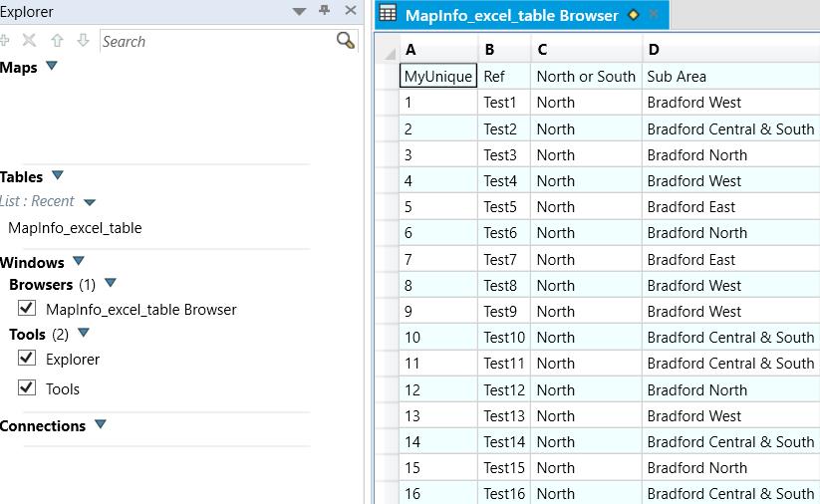
Task: Click the delete X icon in Explorer toolbar
Action: click(x=29, y=41)
